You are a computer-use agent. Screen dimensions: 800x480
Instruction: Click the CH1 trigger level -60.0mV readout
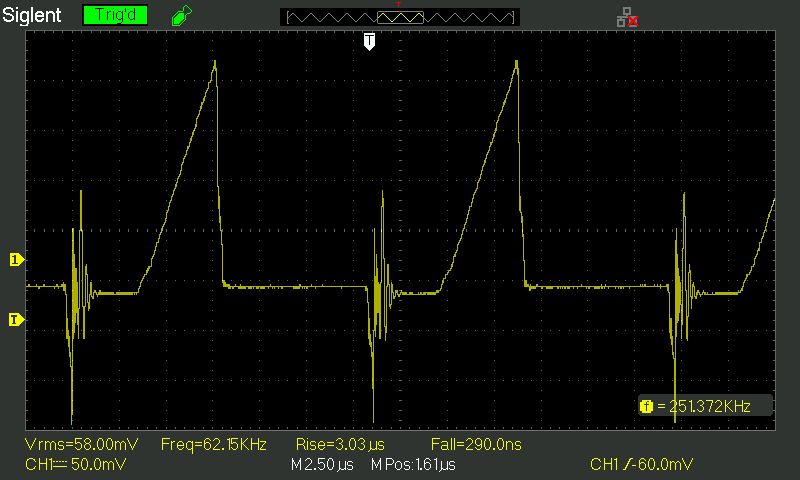click(641, 464)
